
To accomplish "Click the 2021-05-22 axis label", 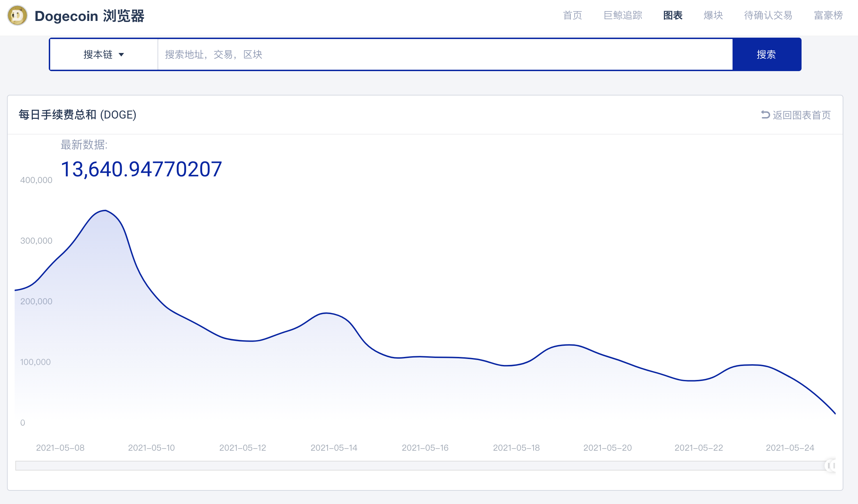I will coord(699,448).
